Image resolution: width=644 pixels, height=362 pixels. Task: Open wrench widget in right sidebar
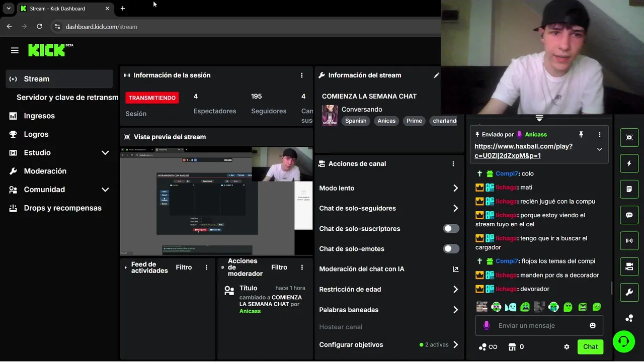tap(629, 292)
